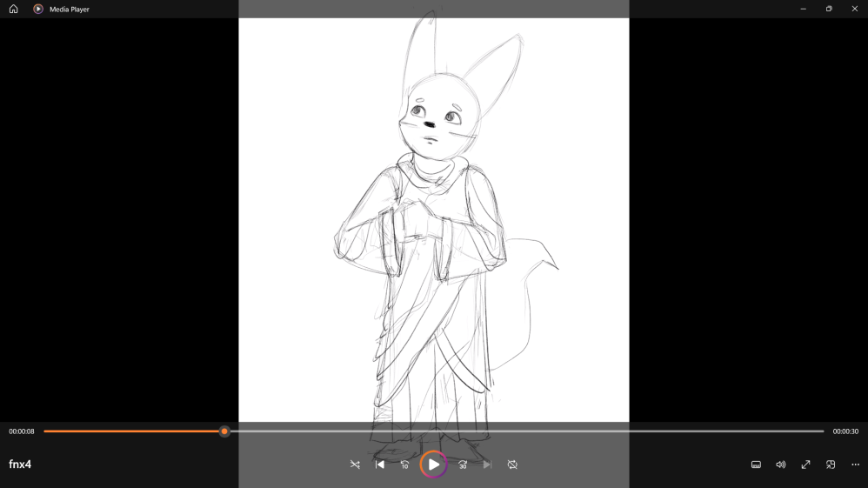
Task: Play the fnx4 video
Action: pyautogui.click(x=433, y=465)
